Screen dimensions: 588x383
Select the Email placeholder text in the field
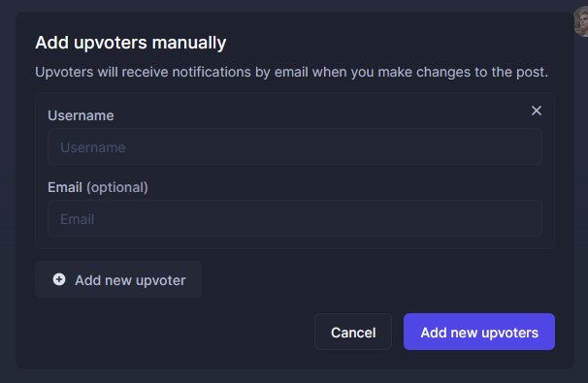(x=77, y=219)
